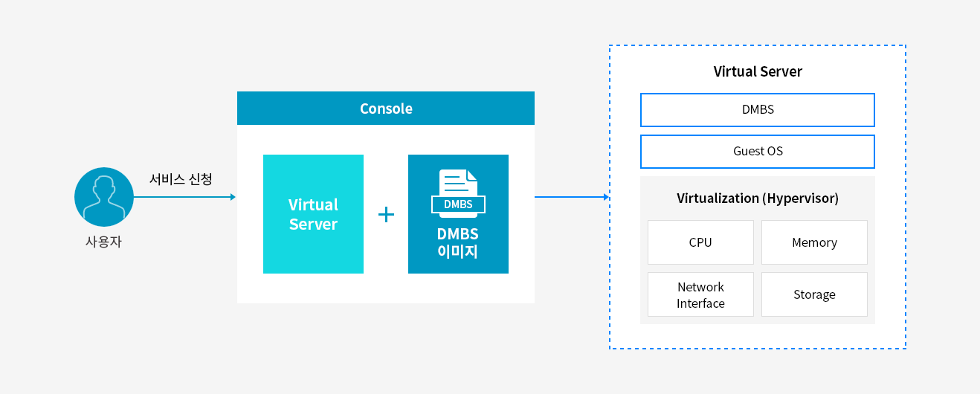Click the arrow leading from Console to Virtual Server
Screen dimensions: 980x394
(571, 197)
